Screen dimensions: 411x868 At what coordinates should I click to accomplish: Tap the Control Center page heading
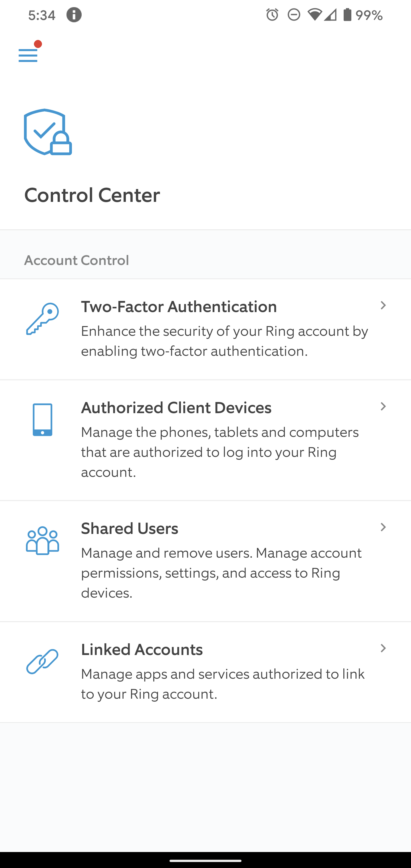coord(92,195)
